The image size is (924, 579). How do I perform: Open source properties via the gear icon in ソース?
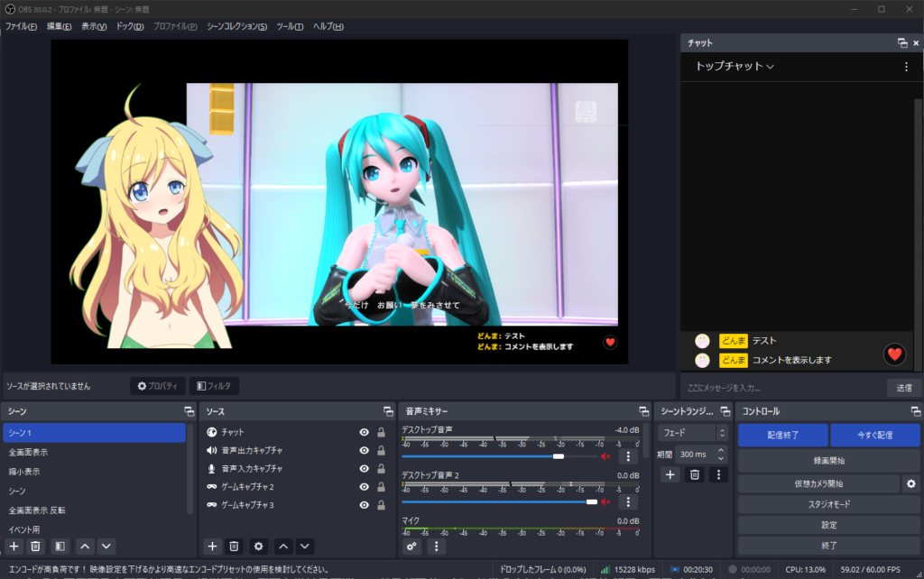[x=258, y=546]
